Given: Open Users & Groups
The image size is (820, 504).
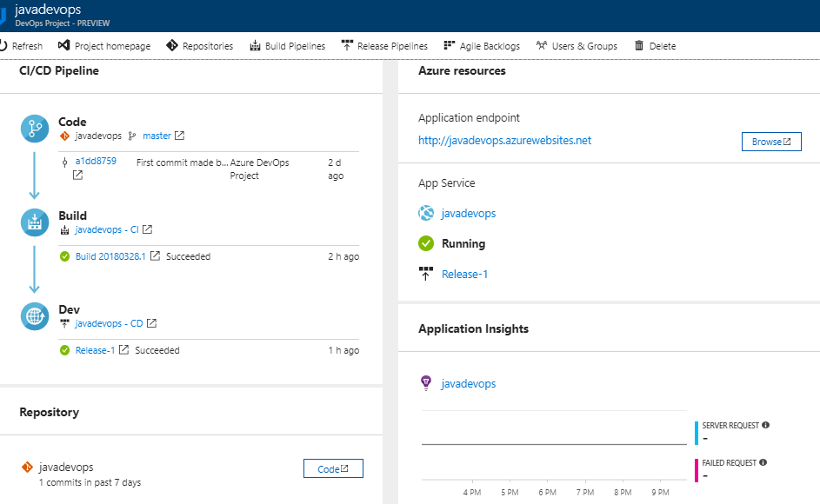Looking at the screenshot, I should pos(577,46).
